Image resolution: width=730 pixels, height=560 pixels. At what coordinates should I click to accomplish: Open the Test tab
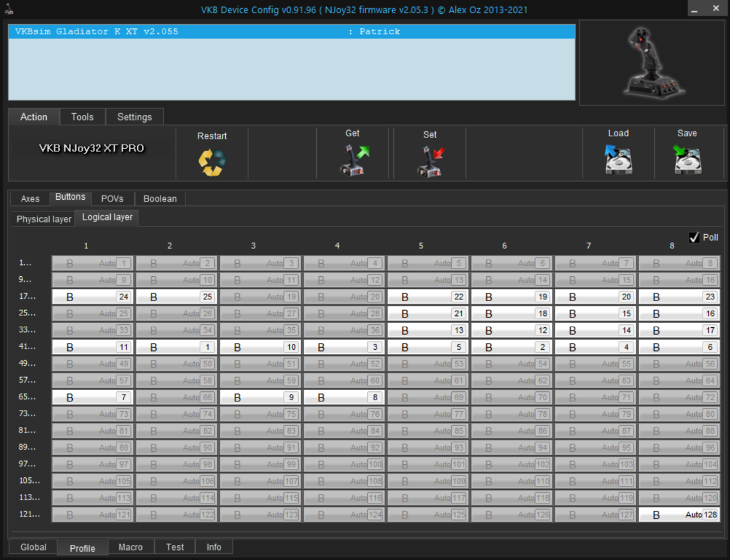click(175, 547)
